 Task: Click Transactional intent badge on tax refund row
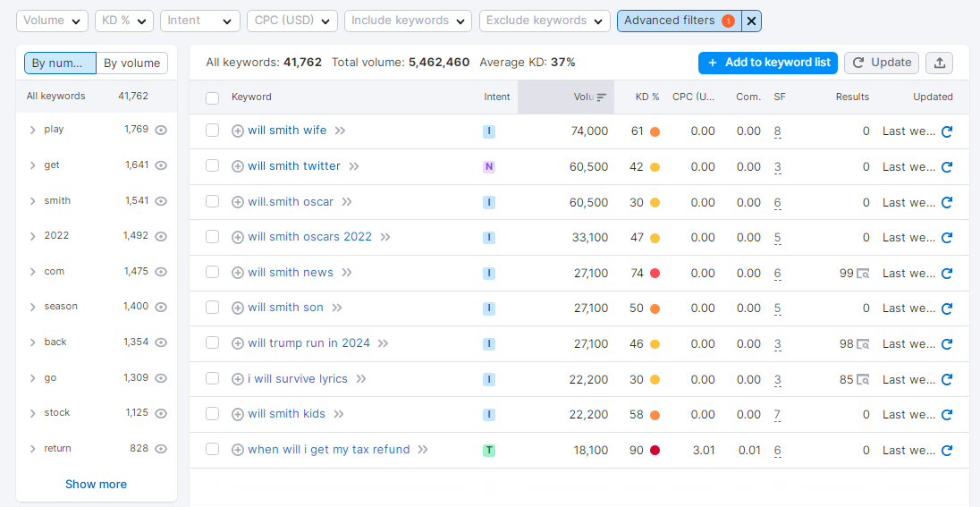pos(489,450)
